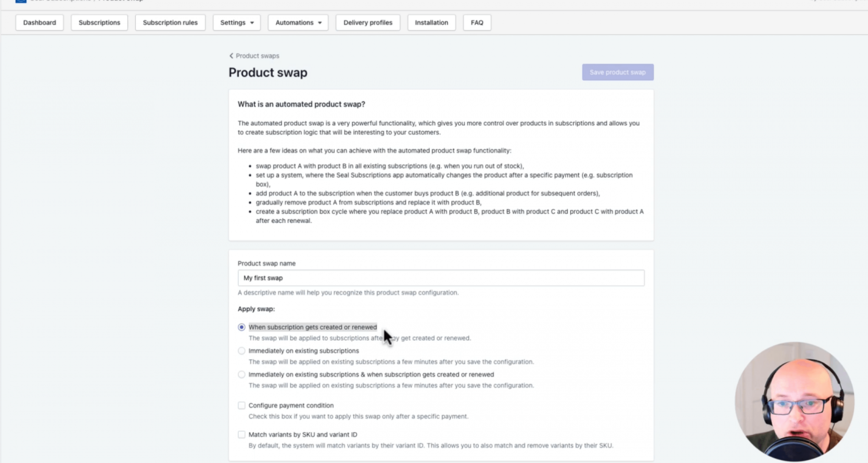
Task: Click the presenter webcam video thumbnail
Action: point(795,401)
